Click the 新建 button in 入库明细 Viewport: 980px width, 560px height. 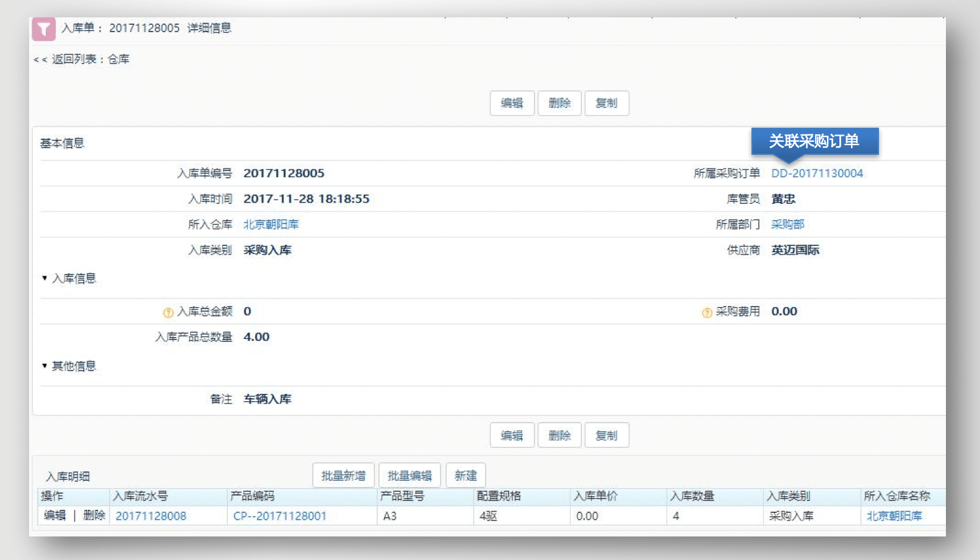pyautogui.click(x=466, y=476)
